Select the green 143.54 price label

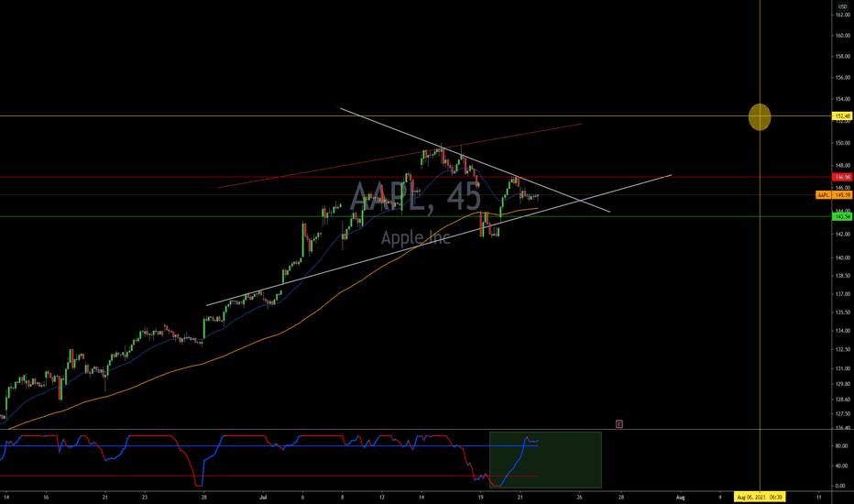click(842, 217)
